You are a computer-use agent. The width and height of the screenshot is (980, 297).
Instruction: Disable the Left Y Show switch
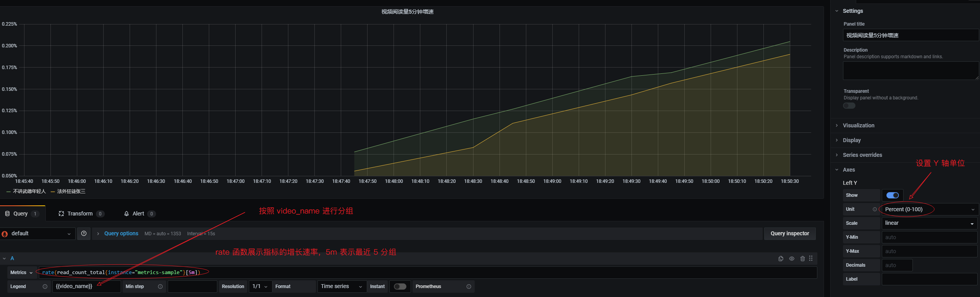[893, 195]
